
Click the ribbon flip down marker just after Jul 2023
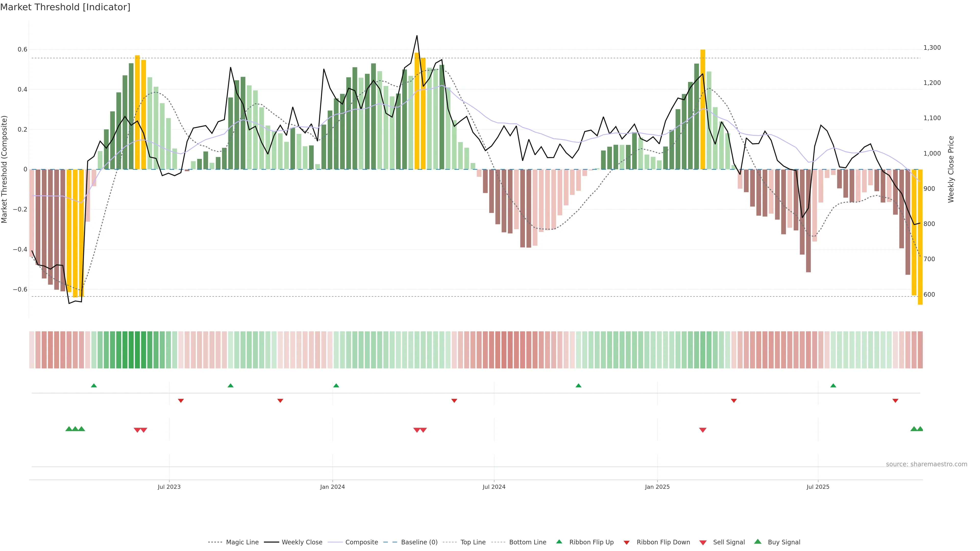tap(181, 400)
